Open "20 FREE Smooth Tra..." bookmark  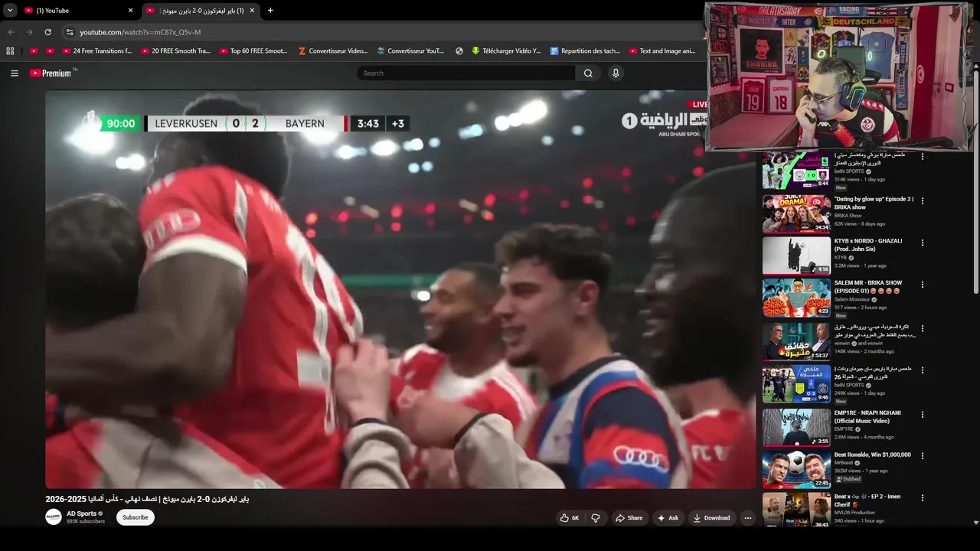175,51
